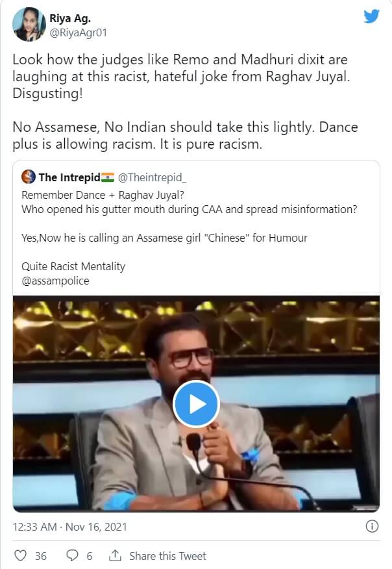Click The Intrepid's small avatar icon
This screenshot has height=569, width=392.
click(x=29, y=177)
